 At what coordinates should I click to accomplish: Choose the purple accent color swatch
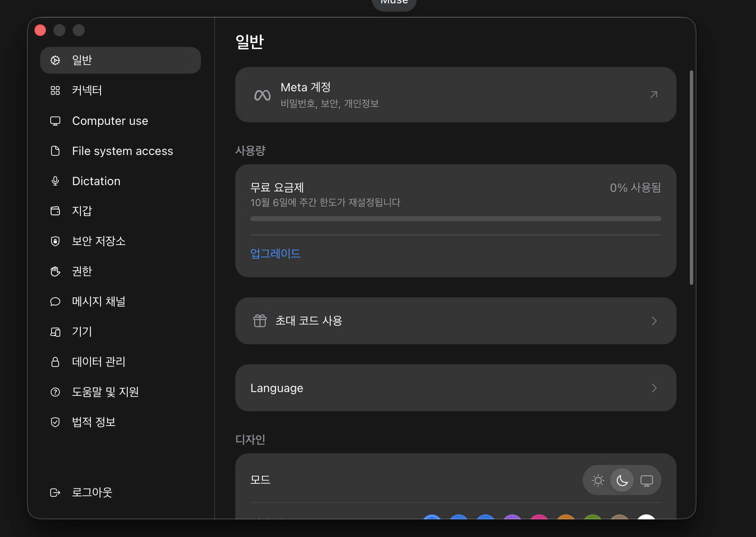tap(512, 518)
